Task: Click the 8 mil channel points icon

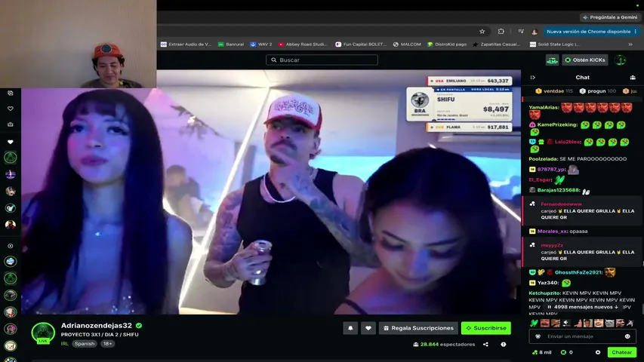Action: pyautogui.click(x=535, y=352)
